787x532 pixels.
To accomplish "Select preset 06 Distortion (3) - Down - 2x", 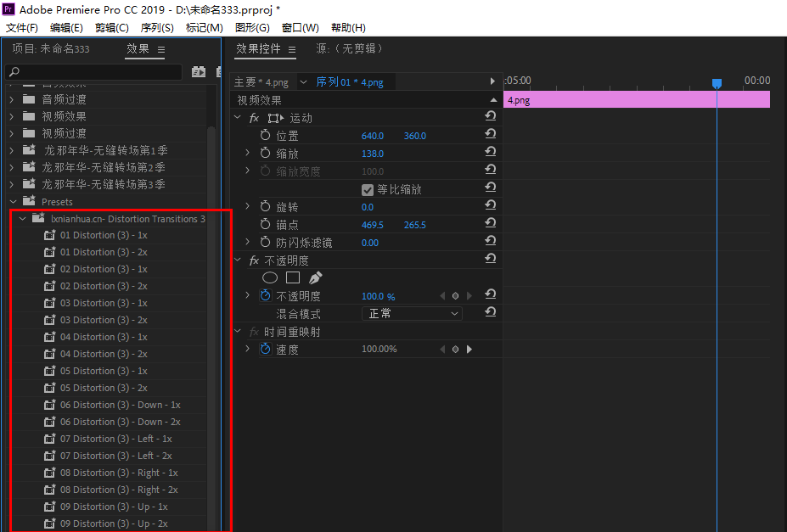I will tap(121, 422).
